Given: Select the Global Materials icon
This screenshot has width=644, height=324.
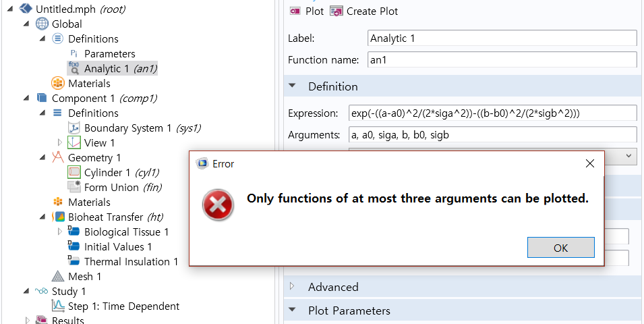Looking at the screenshot, I should 59,84.
